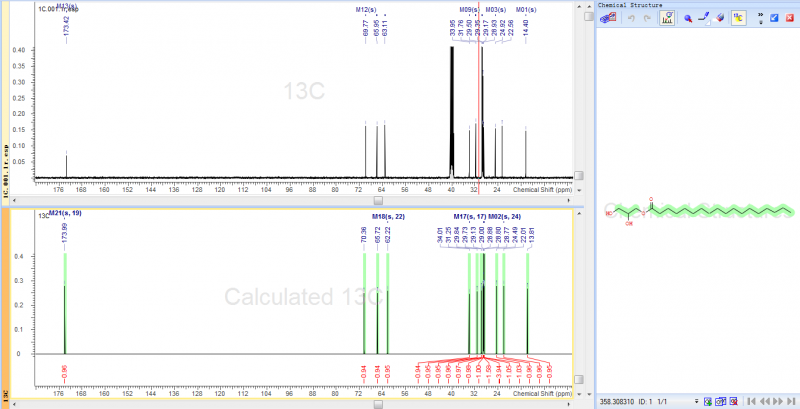Screen dimensions: 800x409
Task: Toggle the 13C prediction button
Action: tap(739, 18)
